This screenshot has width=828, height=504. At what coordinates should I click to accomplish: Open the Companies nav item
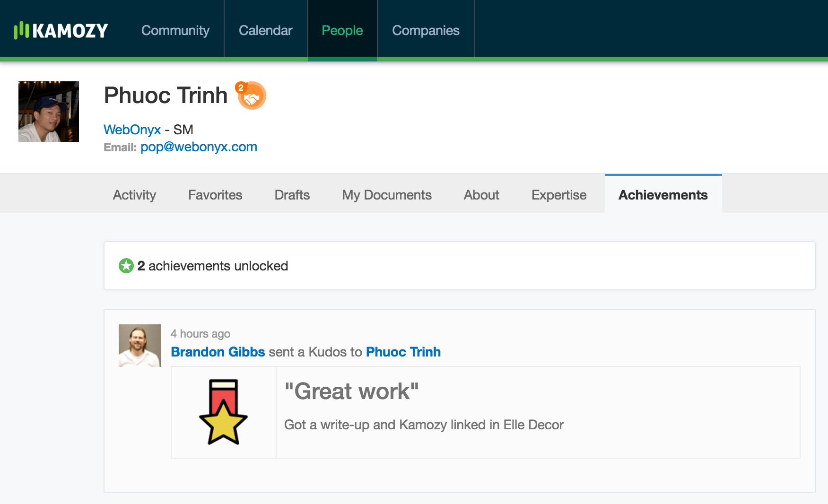[x=426, y=30]
